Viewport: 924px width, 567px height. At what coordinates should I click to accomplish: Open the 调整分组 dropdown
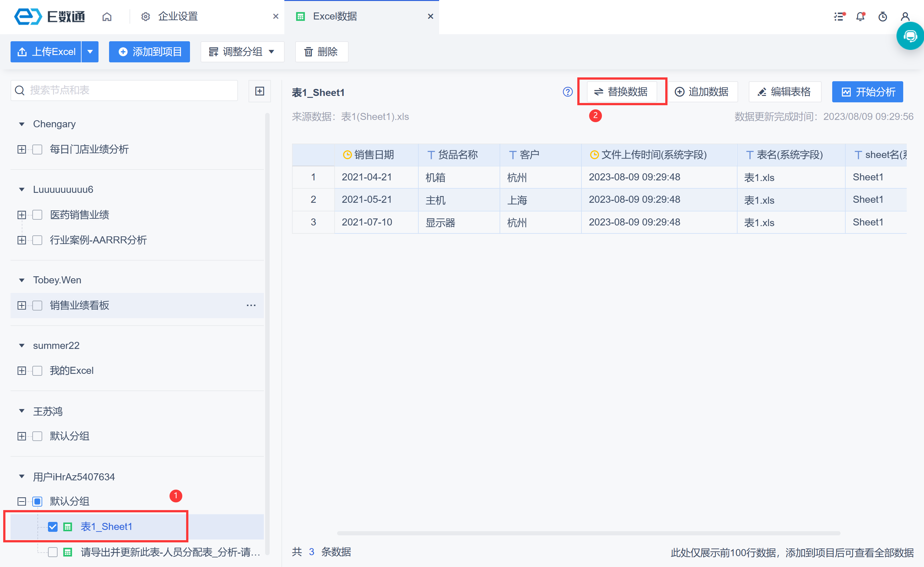[242, 52]
